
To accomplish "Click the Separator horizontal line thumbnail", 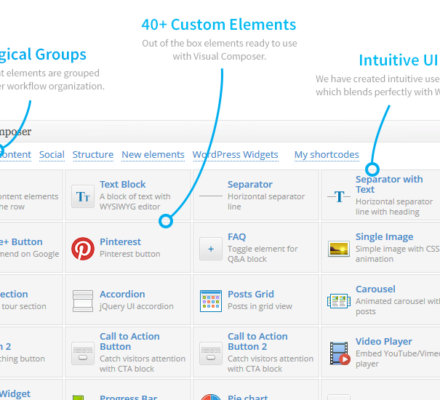I will tap(211, 196).
